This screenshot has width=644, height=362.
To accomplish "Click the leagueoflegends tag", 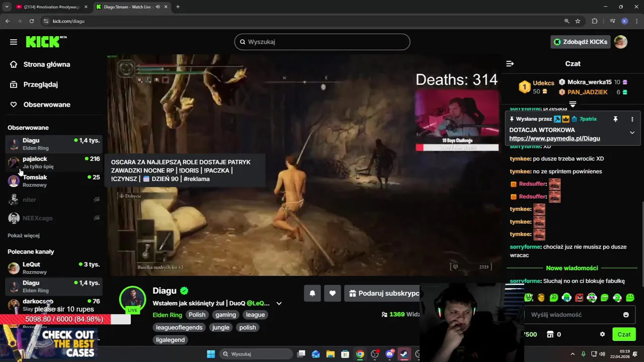I will (179, 327).
